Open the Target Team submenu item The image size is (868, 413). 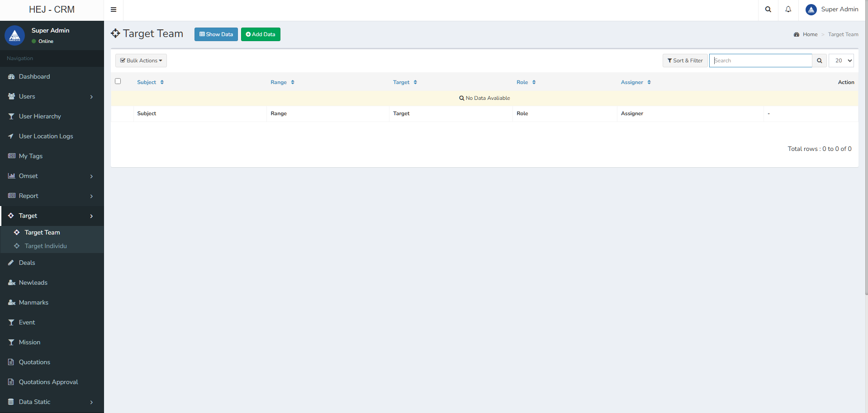(x=52, y=232)
